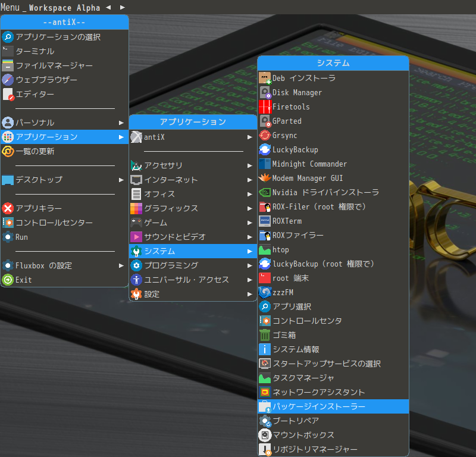Click the マウントボックス icon
Screen dimensions: 476x457
tap(265, 435)
